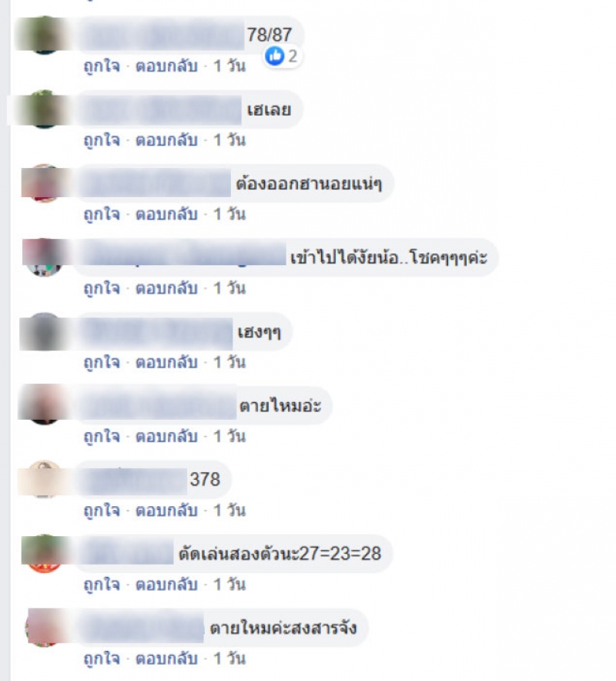Screen dimensions: 616x681
Task: Like the 78/87 comment via ถูกใจ
Action: [x=102, y=66]
